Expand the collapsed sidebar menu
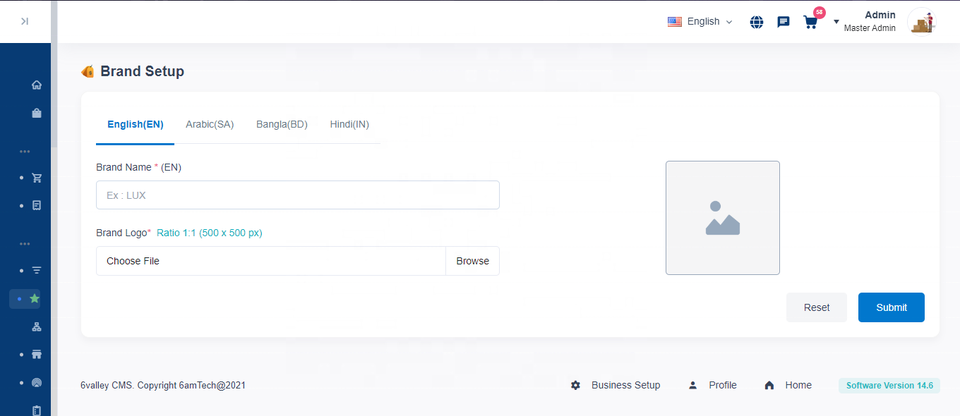This screenshot has width=960, height=416. (24, 21)
